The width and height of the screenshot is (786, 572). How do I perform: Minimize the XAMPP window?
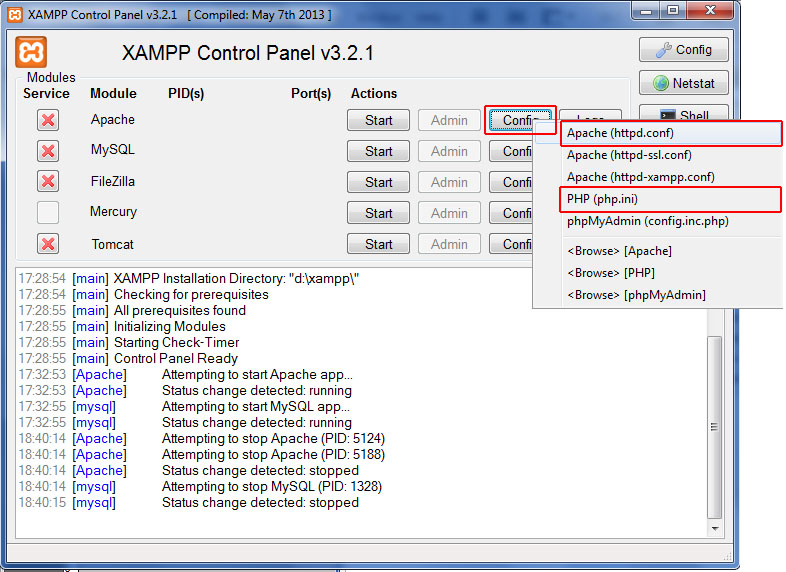(646, 10)
